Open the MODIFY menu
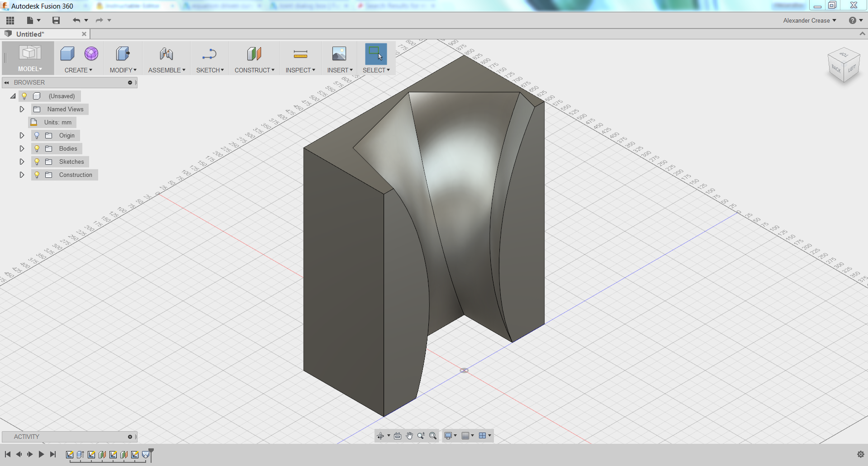The width and height of the screenshot is (868, 466). coord(123,70)
